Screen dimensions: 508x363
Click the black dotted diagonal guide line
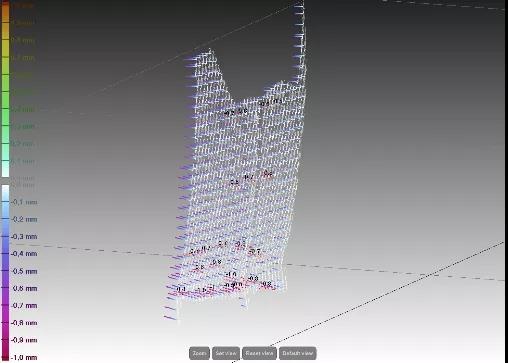387,294
